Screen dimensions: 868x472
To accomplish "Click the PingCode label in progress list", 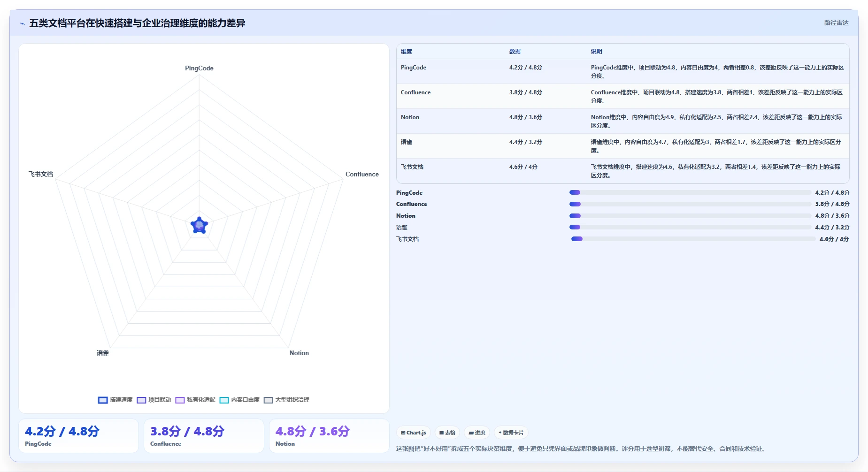I will 409,193.
